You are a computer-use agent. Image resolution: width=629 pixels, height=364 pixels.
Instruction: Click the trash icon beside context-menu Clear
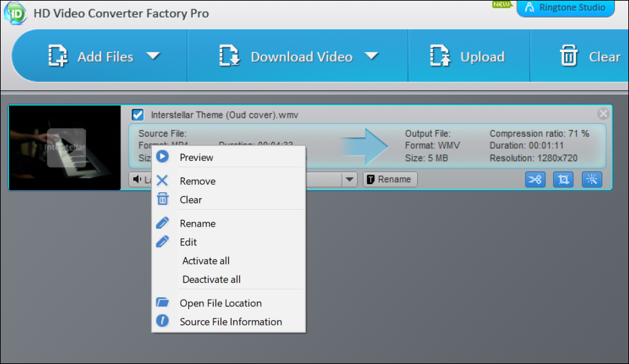pyautogui.click(x=162, y=199)
